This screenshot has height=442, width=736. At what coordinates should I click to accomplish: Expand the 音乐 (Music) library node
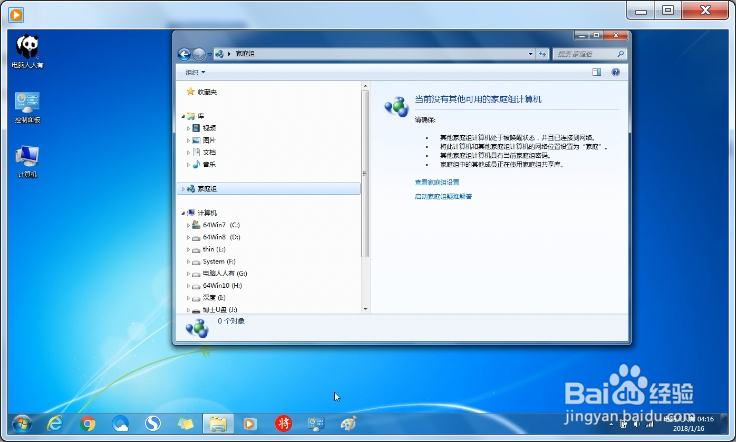[188, 165]
